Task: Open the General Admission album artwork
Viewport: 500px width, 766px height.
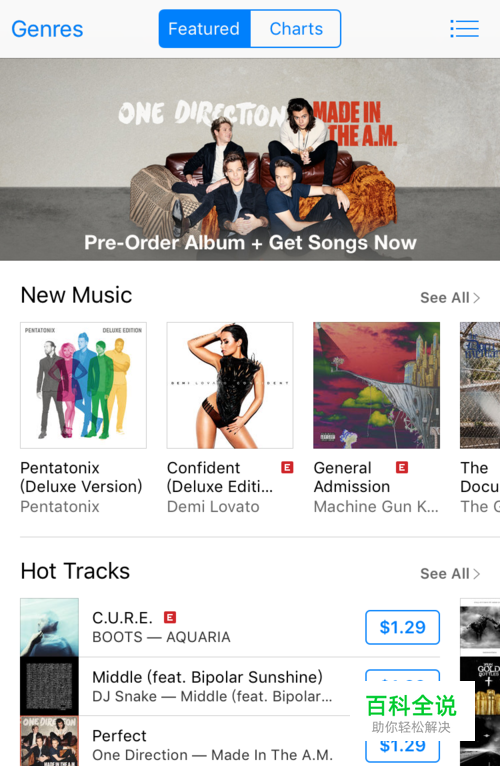Action: point(376,385)
